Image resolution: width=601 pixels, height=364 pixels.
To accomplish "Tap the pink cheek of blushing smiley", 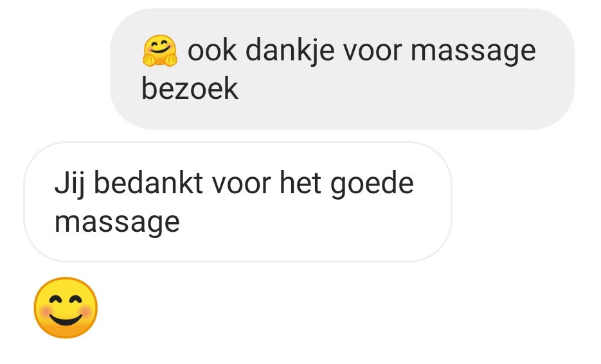I will pos(45,312).
